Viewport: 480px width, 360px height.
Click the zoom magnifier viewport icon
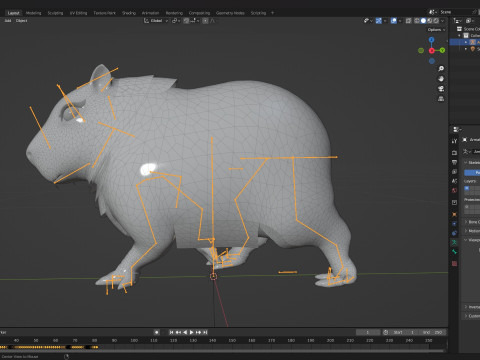click(441, 69)
